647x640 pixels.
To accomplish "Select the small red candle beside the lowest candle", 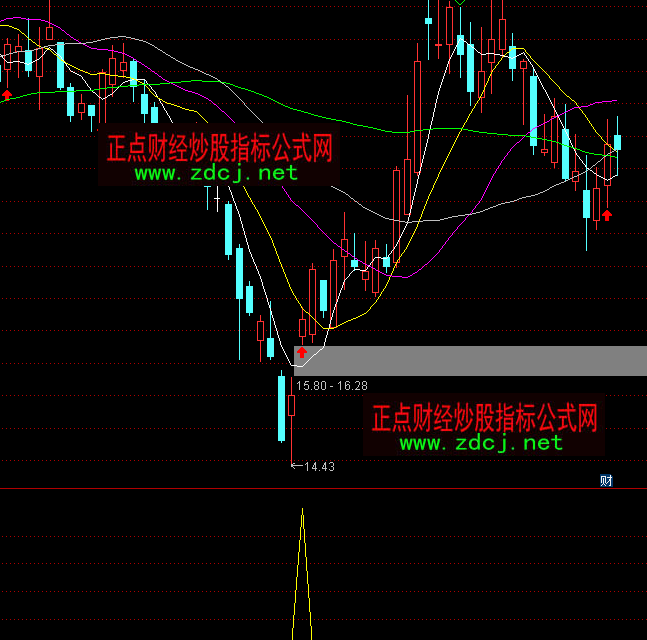I will point(292,405).
